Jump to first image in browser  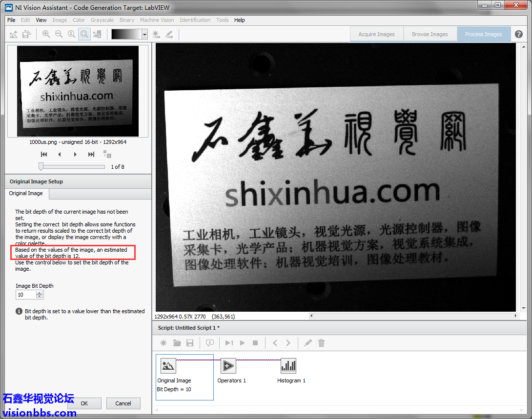click(44, 155)
